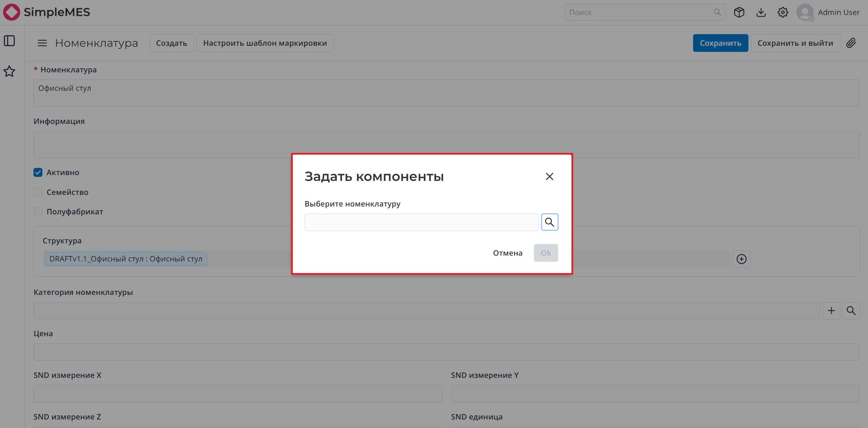The image size is (868, 428).
Task: Open Admin User avatar menu
Action: coord(805,12)
